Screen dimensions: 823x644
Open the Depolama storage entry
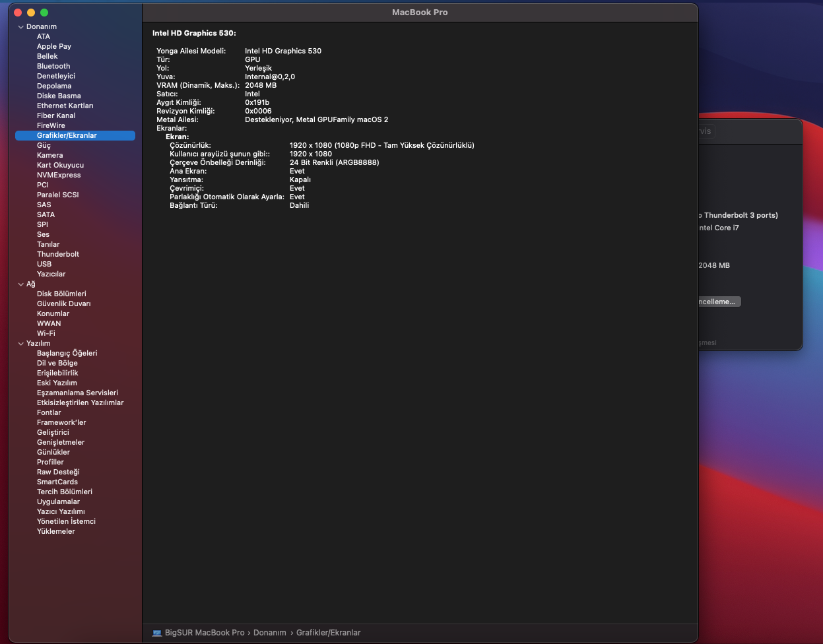(54, 86)
